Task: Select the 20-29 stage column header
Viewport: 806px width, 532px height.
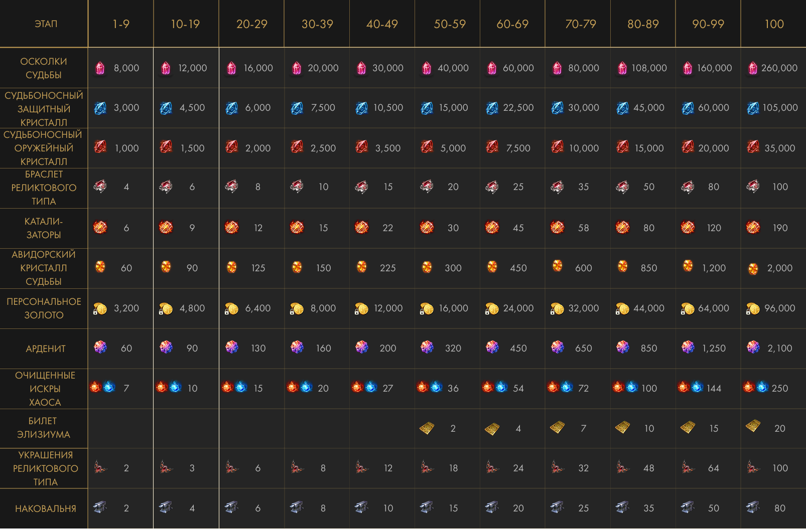Action: (x=251, y=24)
